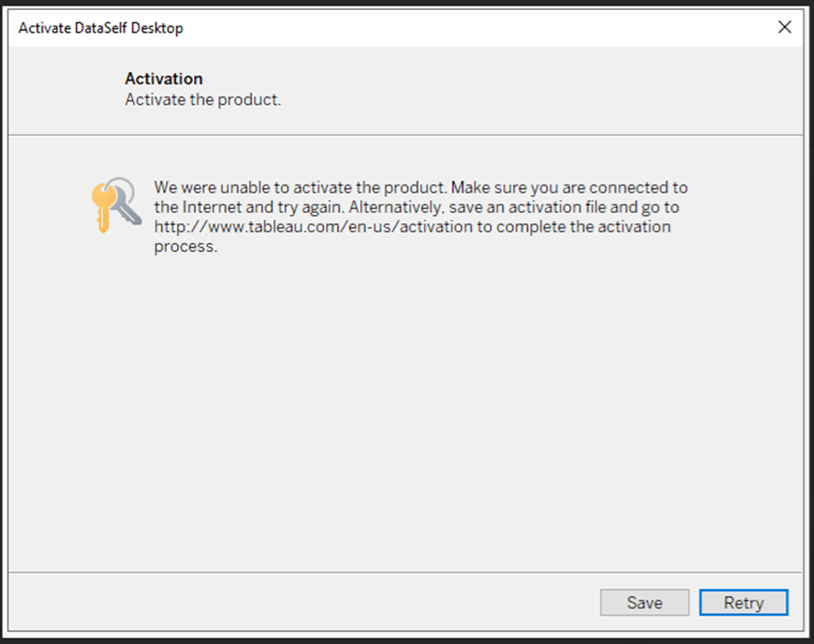Click the X to close the activation dialog
The image size is (814, 644).
point(784,27)
